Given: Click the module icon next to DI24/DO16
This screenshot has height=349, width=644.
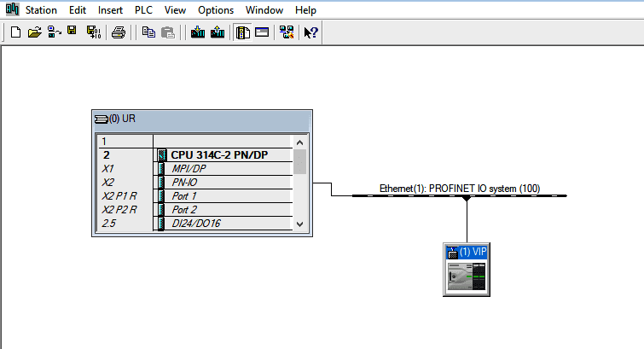Looking at the screenshot, I should 161,224.
